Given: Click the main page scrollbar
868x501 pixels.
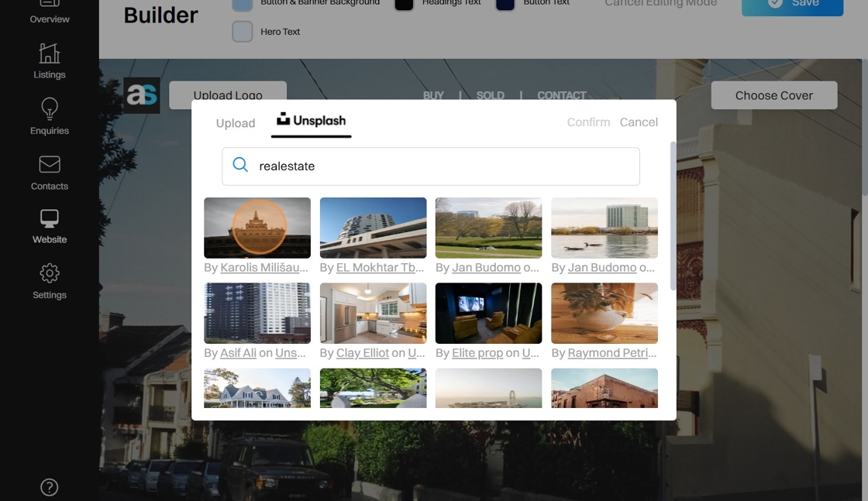Looking at the screenshot, I should (865, 127).
